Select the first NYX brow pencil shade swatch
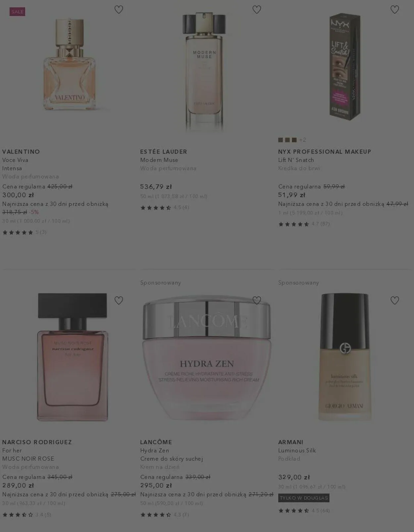Image resolution: width=414 pixels, height=532 pixels. click(x=281, y=140)
